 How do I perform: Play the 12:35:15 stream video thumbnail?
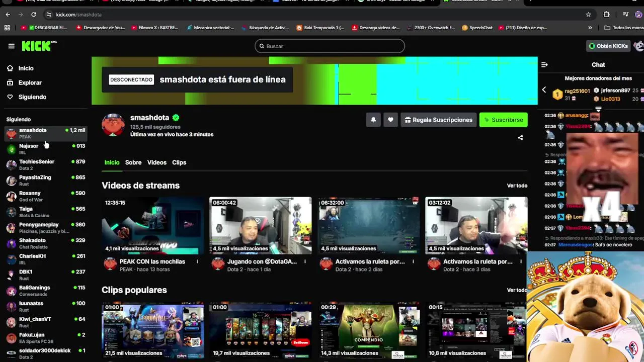[x=153, y=226]
